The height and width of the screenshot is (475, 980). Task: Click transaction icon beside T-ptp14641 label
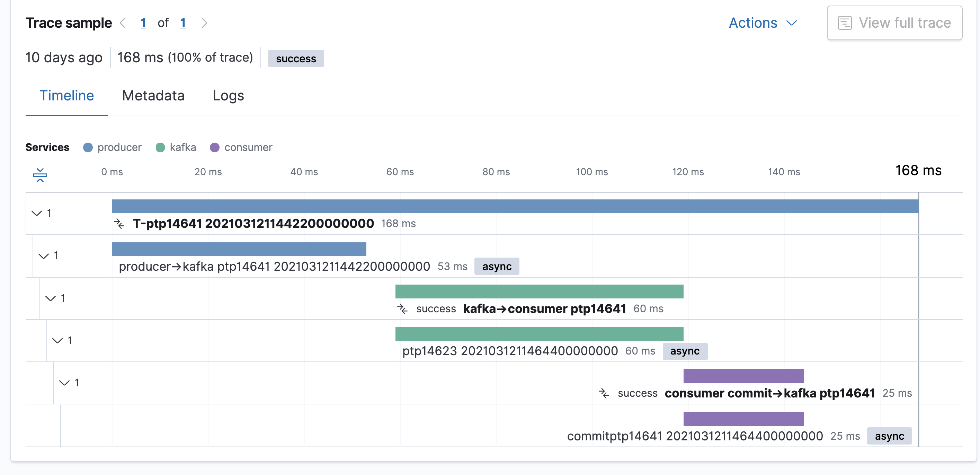click(x=119, y=224)
